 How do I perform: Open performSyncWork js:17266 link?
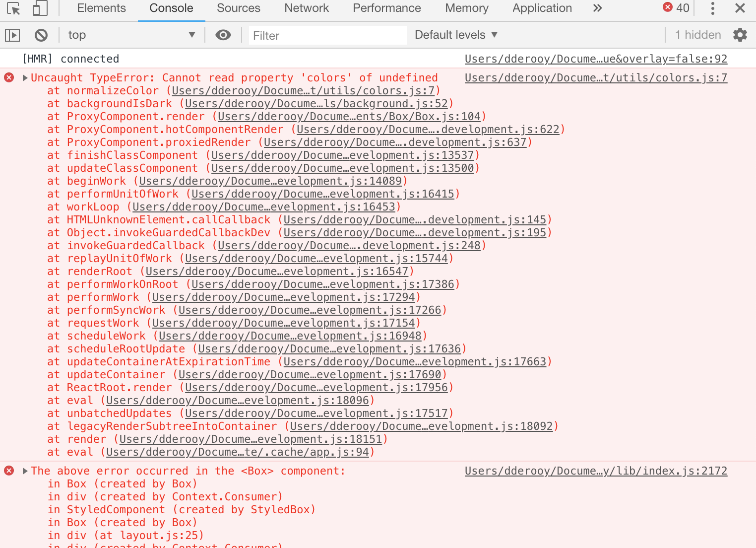pos(310,310)
